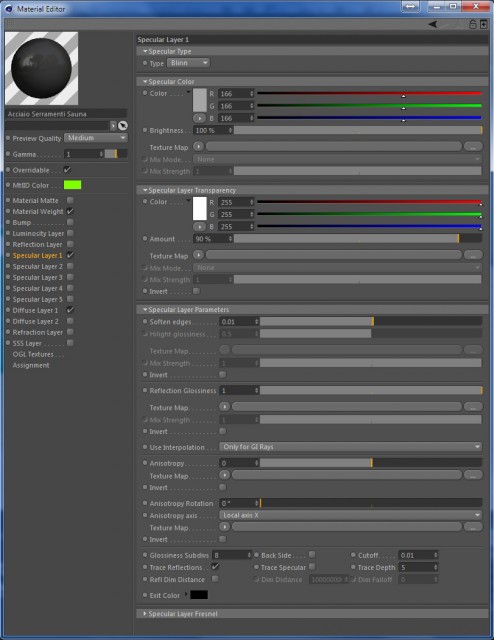The width and height of the screenshot is (494, 640).
Task: Click the new window plus icon
Action: click(483, 24)
